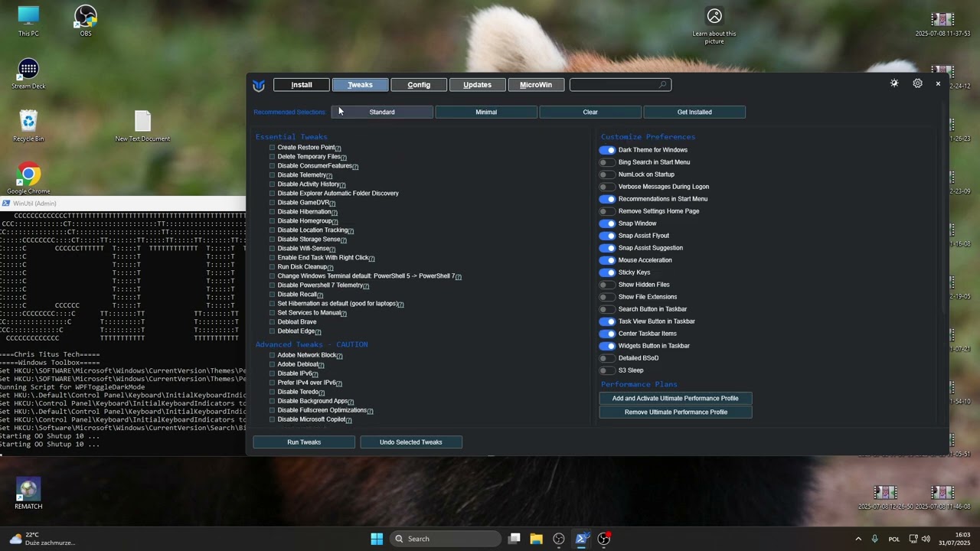Open File Explorer from the taskbar
This screenshot has width=980, height=551.
coord(536,539)
